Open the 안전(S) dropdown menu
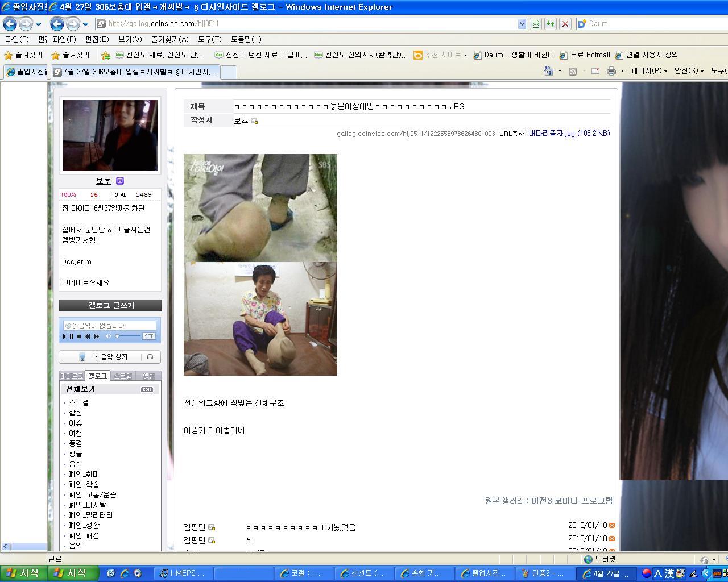The image size is (728, 582). click(x=689, y=71)
